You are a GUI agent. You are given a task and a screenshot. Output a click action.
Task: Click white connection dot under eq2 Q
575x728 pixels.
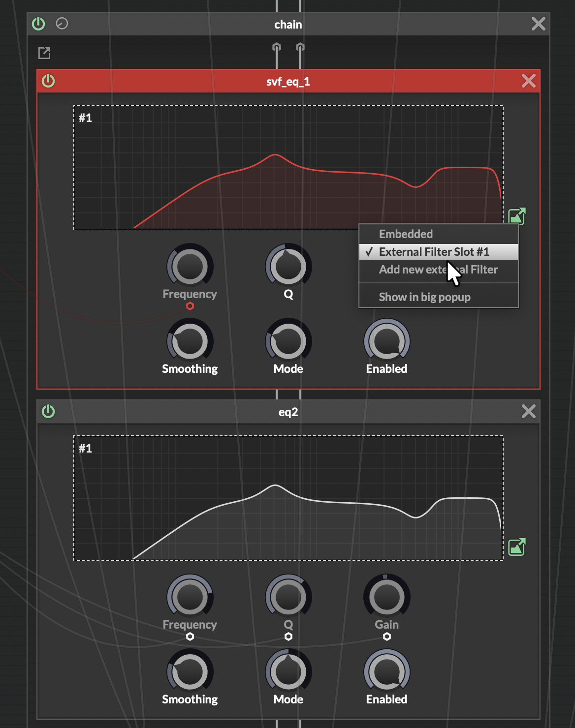point(288,637)
